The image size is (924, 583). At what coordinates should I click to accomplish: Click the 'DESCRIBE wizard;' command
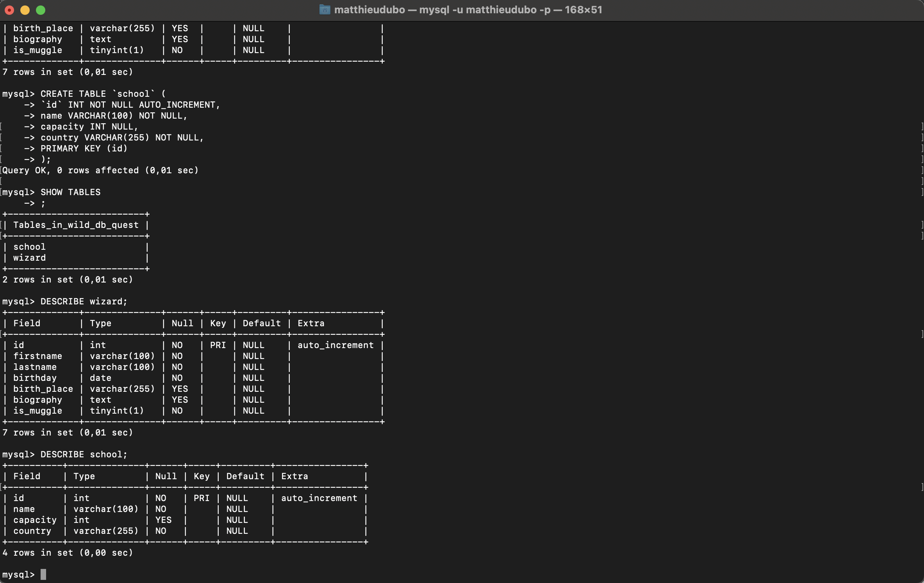(x=84, y=302)
